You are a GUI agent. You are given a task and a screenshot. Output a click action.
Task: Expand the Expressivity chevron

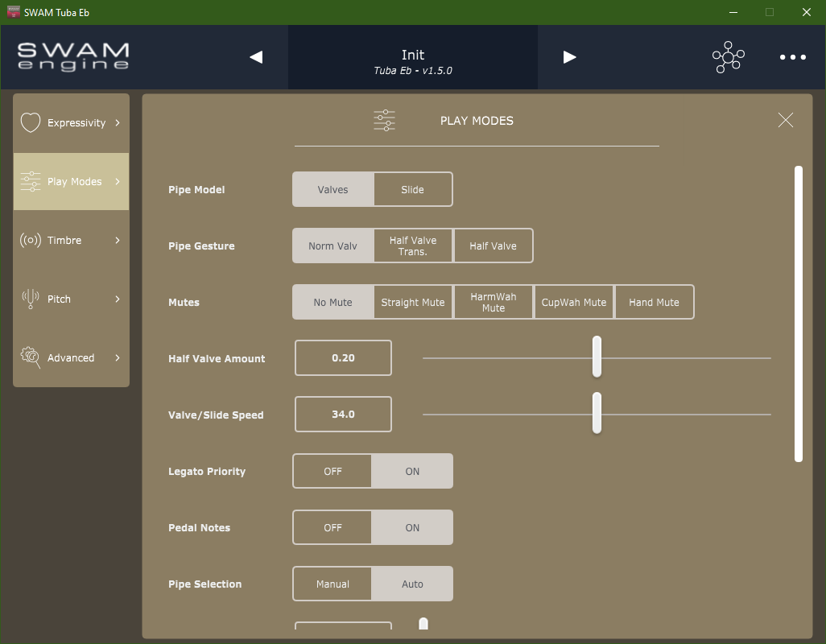pyautogui.click(x=118, y=122)
